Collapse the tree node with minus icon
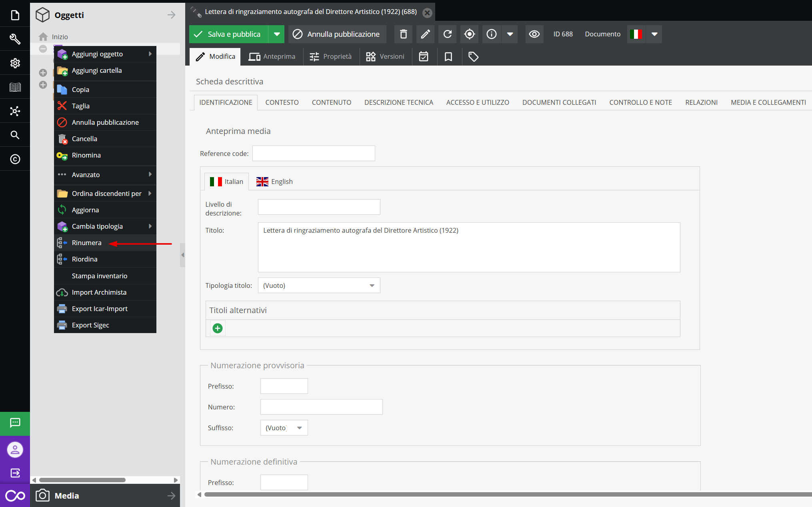 click(43, 49)
